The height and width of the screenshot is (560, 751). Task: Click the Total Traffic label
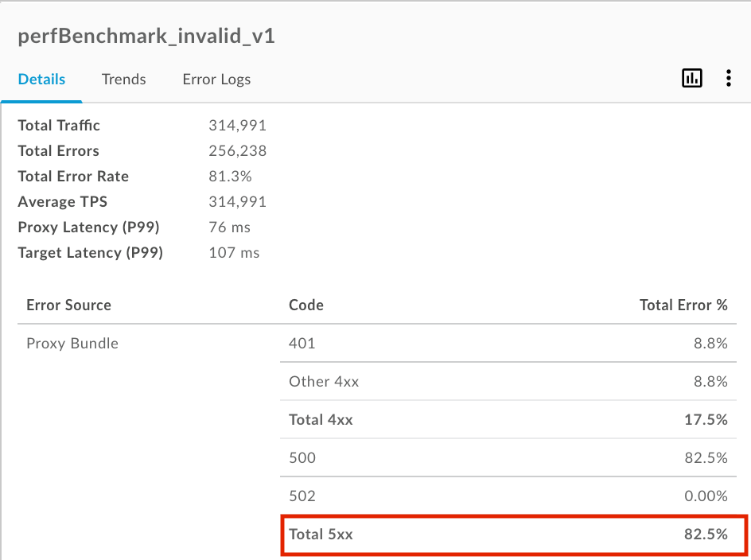pyautogui.click(x=59, y=126)
